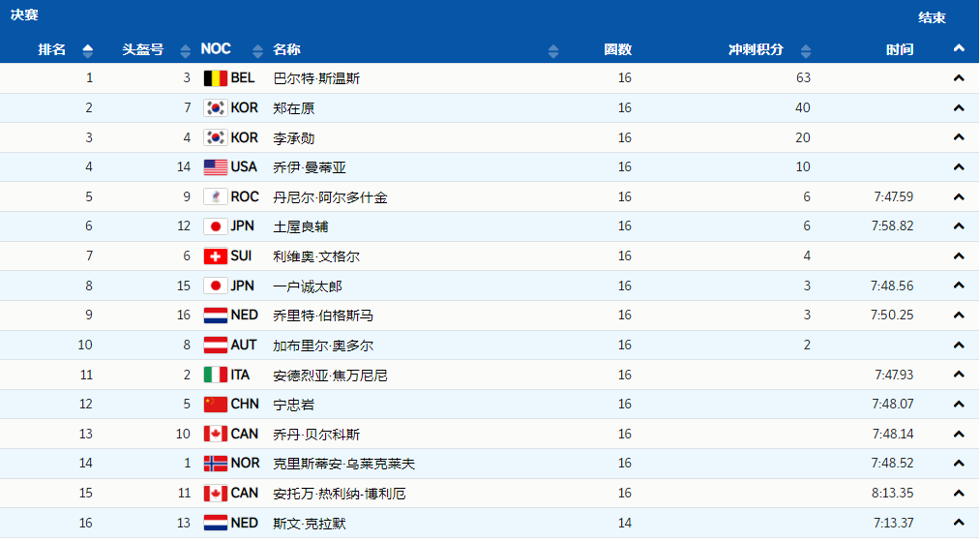Image resolution: width=980 pixels, height=541 pixels.
Task: Expand row details for 宁忠岩
Action: pos(959,405)
